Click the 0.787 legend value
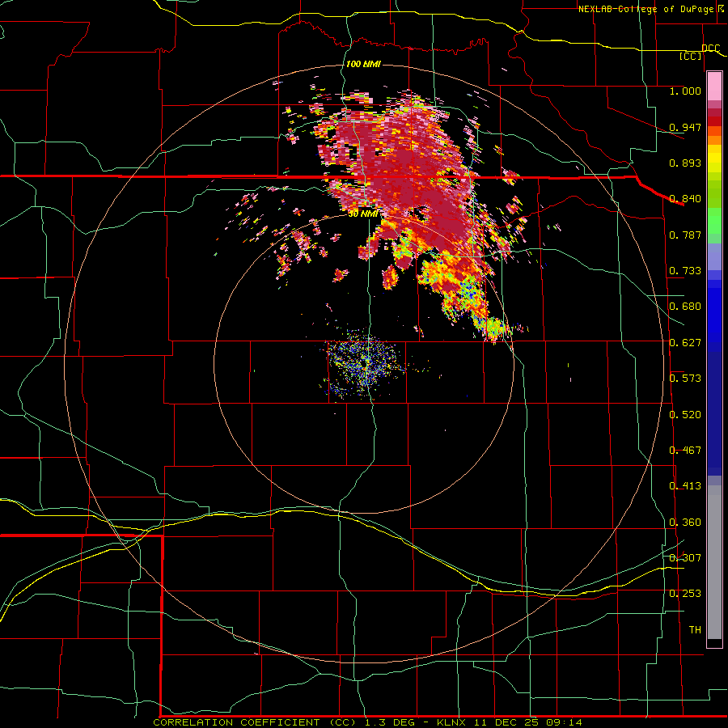This screenshot has width=728, height=728. click(685, 235)
